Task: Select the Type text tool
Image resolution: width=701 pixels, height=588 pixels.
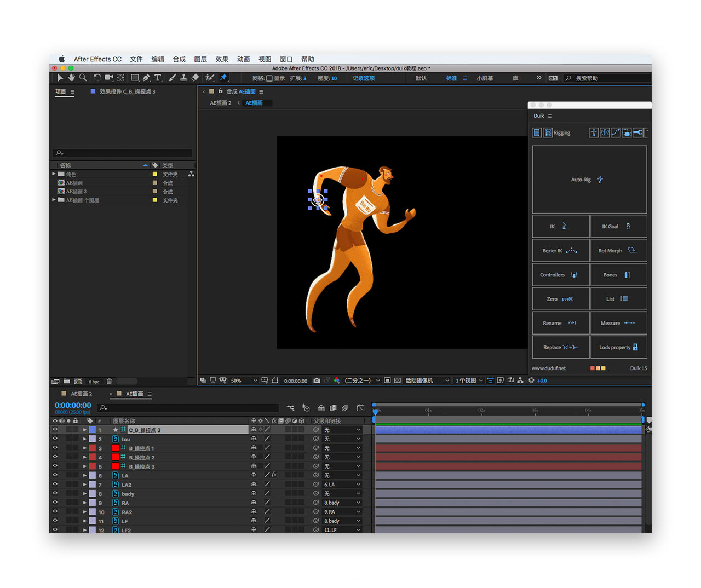Action: (x=158, y=78)
